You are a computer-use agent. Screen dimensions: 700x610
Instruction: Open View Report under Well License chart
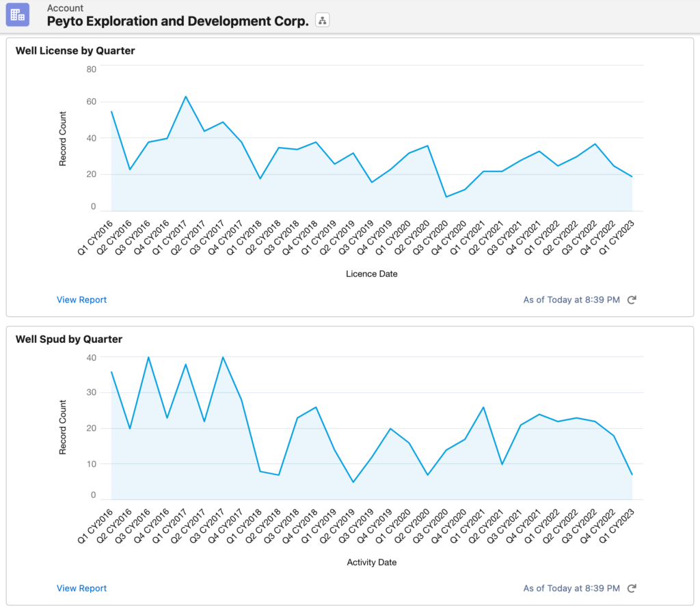coord(81,300)
